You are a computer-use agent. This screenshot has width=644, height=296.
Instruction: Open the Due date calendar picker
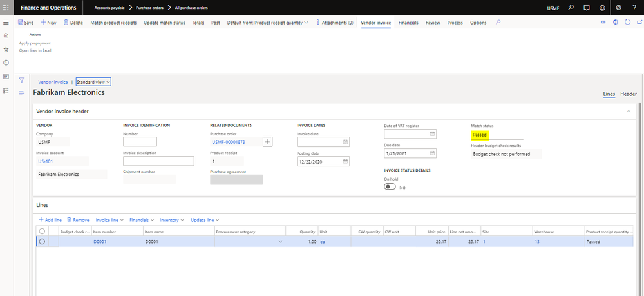tap(432, 153)
